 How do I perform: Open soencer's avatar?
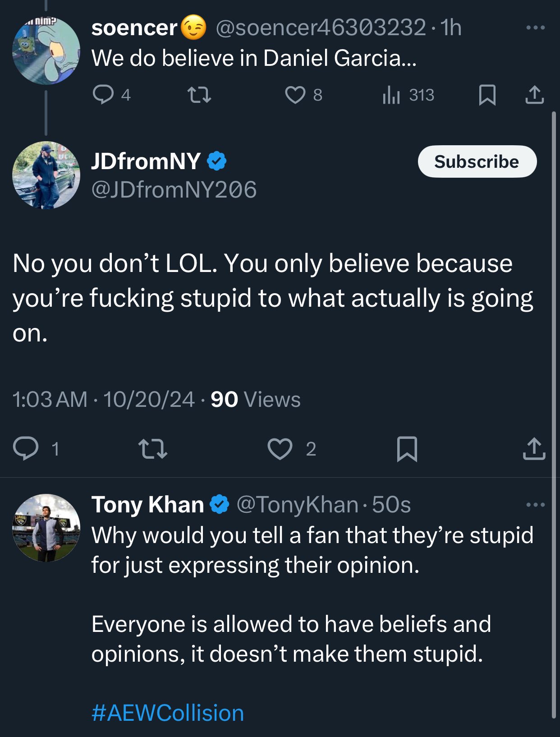[46, 51]
